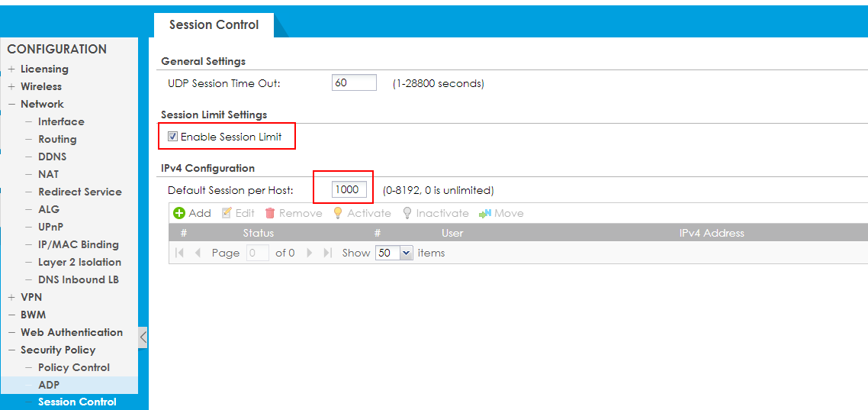Open the ADP menu item

pos(49,385)
